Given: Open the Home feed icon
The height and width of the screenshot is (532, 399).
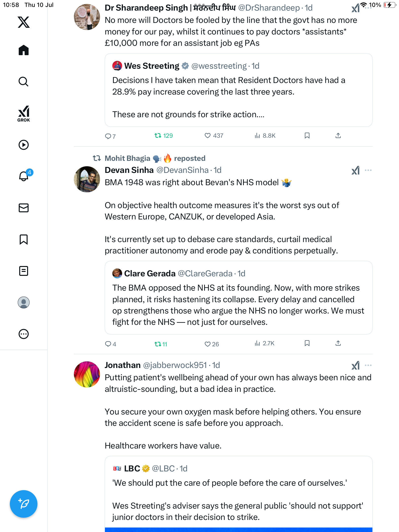Looking at the screenshot, I should pos(24,50).
